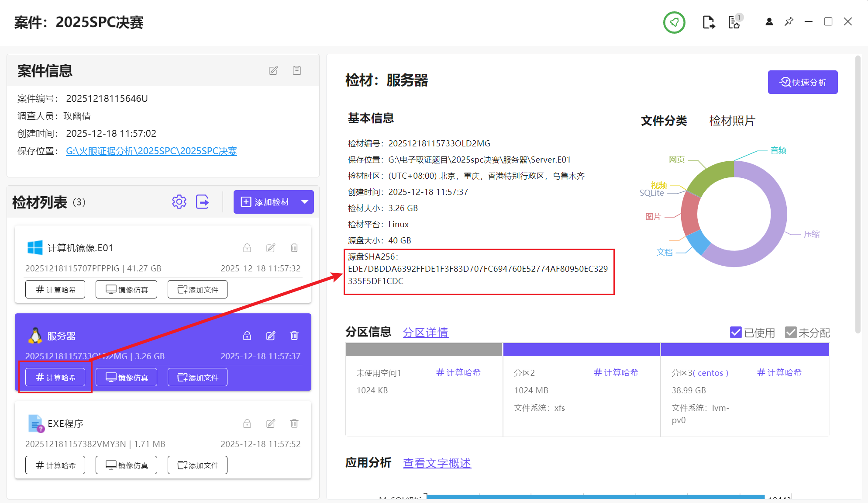Select the 文件分类 tab
868x503 pixels.
click(x=664, y=121)
